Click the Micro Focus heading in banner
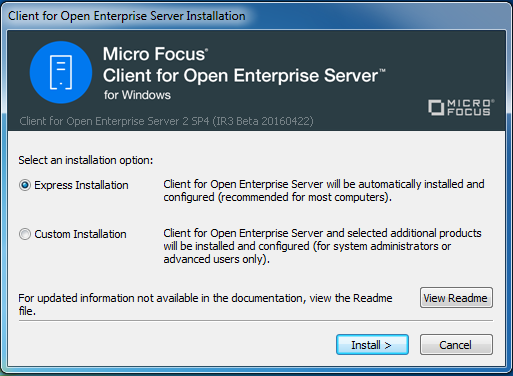 tap(155, 54)
